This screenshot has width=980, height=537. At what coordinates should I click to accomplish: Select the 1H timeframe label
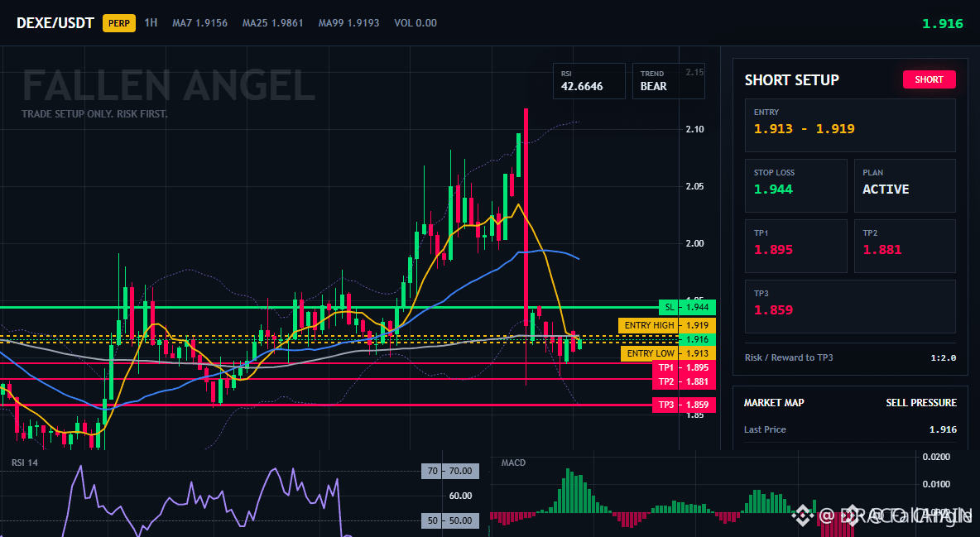[151, 22]
